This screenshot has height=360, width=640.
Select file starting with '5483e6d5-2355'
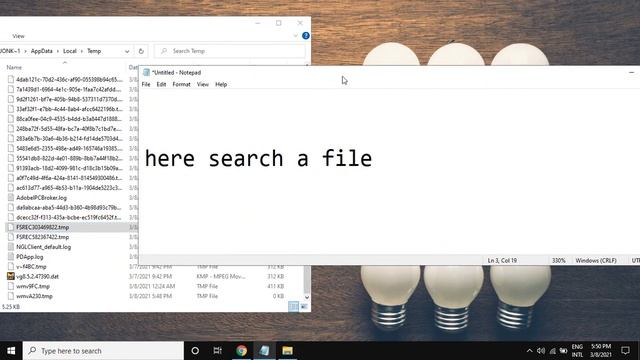click(x=69, y=148)
